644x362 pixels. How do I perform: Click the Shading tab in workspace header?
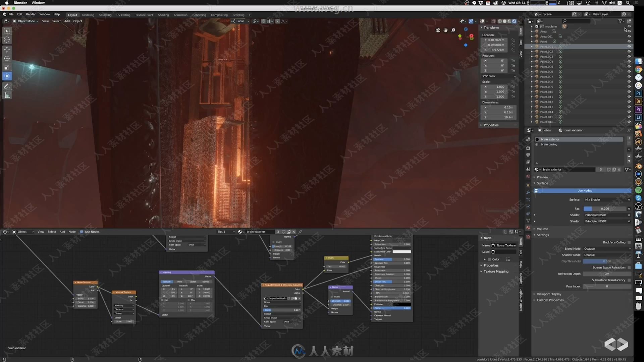tap(163, 14)
